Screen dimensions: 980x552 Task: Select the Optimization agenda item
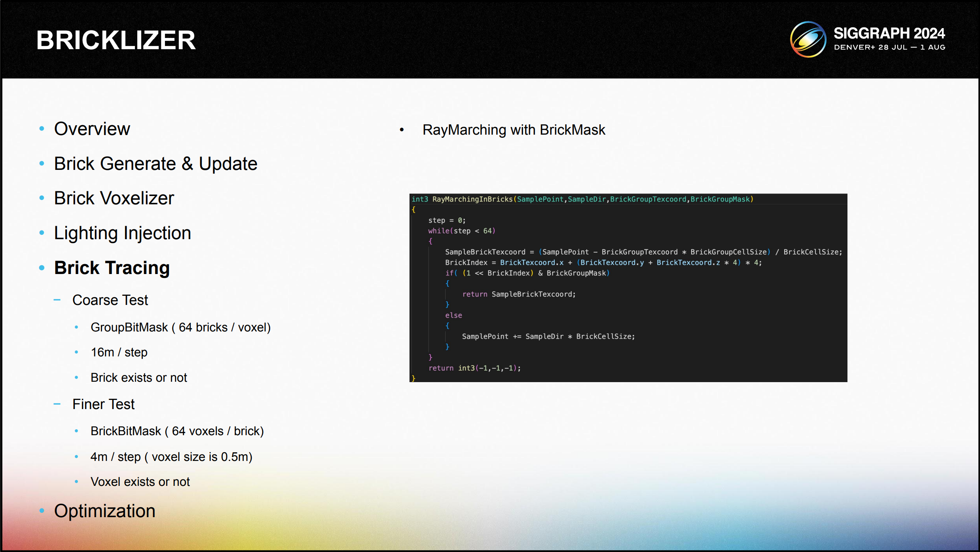(x=104, y=511)
